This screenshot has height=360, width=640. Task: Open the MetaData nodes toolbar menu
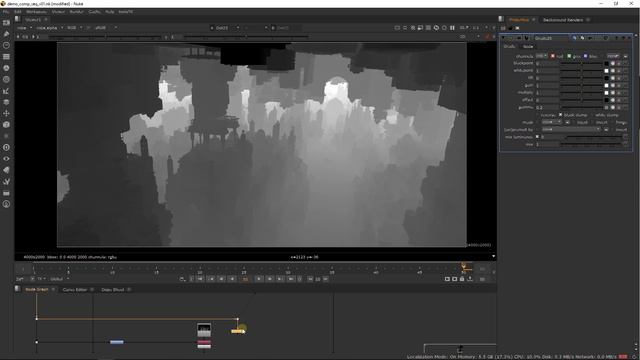coord(6,170)
